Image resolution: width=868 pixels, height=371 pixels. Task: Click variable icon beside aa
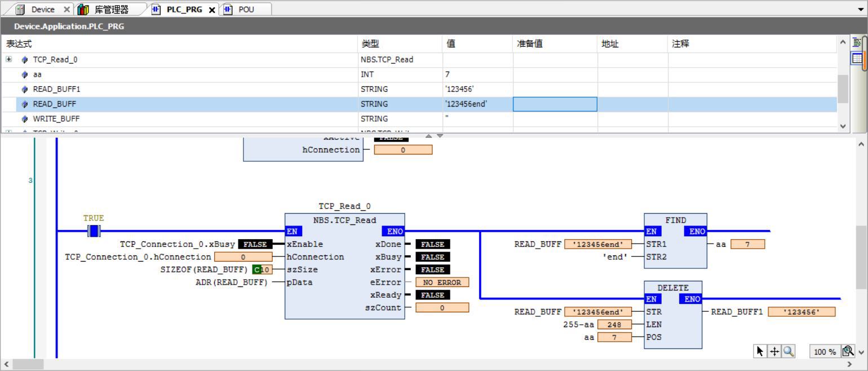coord(24,74)
